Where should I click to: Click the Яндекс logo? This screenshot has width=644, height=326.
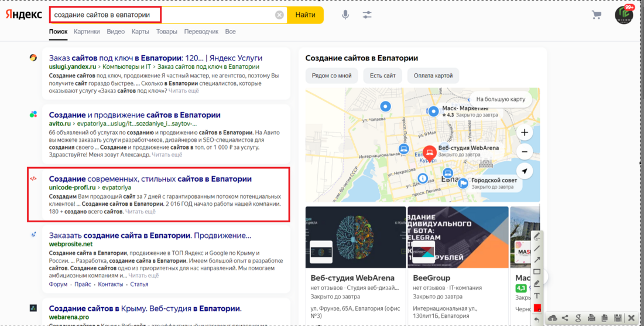(24, 15)
